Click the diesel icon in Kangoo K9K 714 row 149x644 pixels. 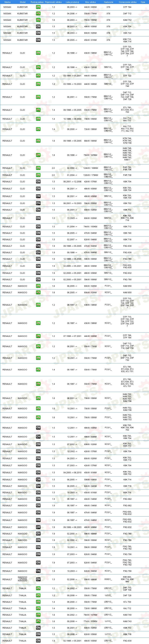[38, 480]
